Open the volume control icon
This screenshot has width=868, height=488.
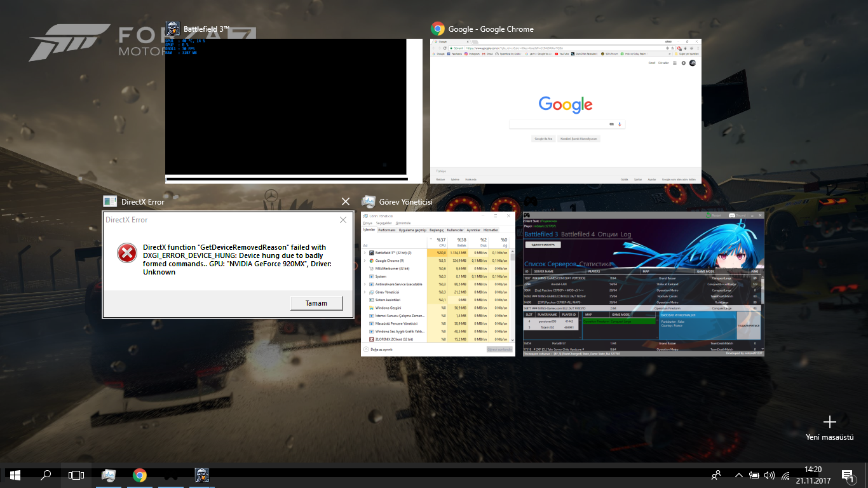click(x=770, y=475)
